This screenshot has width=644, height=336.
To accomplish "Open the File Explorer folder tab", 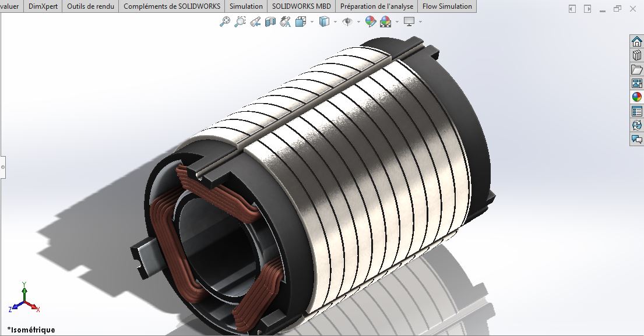I will click(636, 69).
